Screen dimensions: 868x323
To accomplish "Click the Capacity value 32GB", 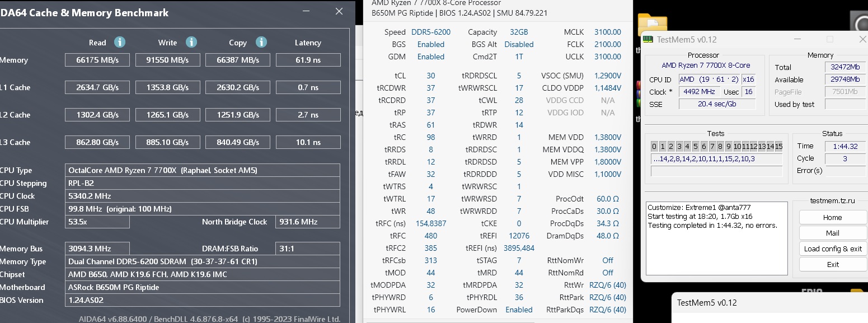I will coord(519,32).
